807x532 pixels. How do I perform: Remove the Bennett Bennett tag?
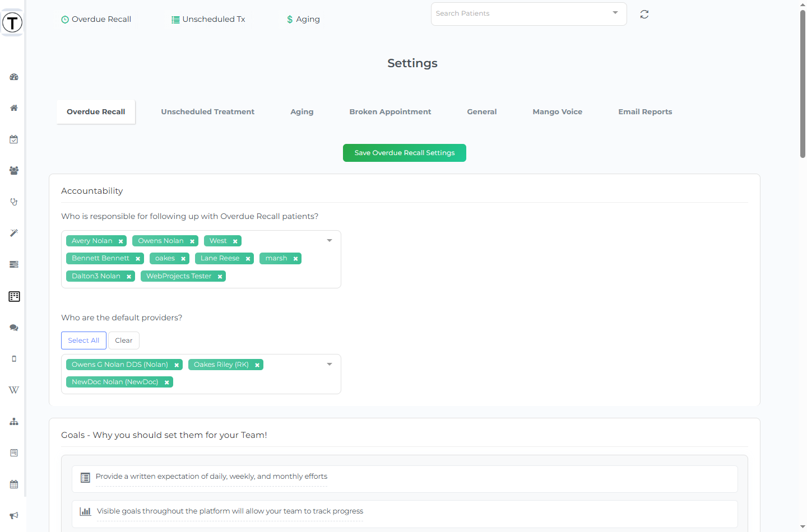(138, 259)
